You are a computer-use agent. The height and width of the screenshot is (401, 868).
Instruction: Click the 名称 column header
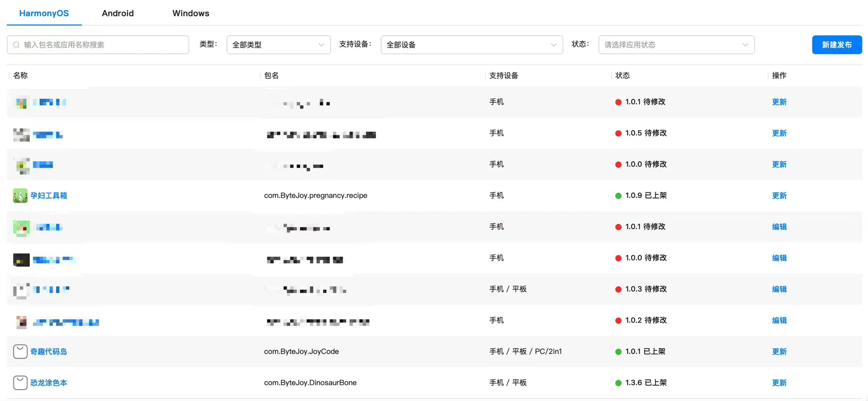pos(20,75)
